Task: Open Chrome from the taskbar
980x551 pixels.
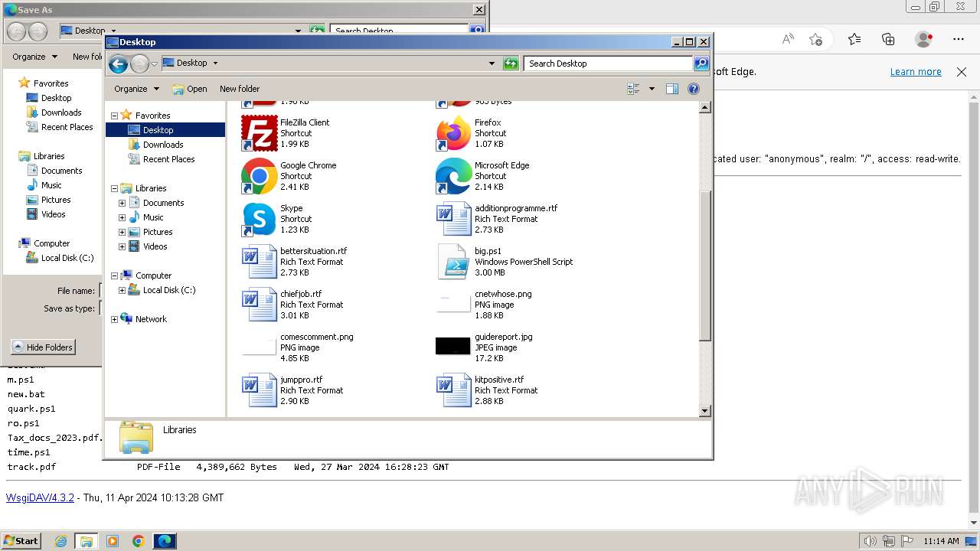Action: point(139,541)
